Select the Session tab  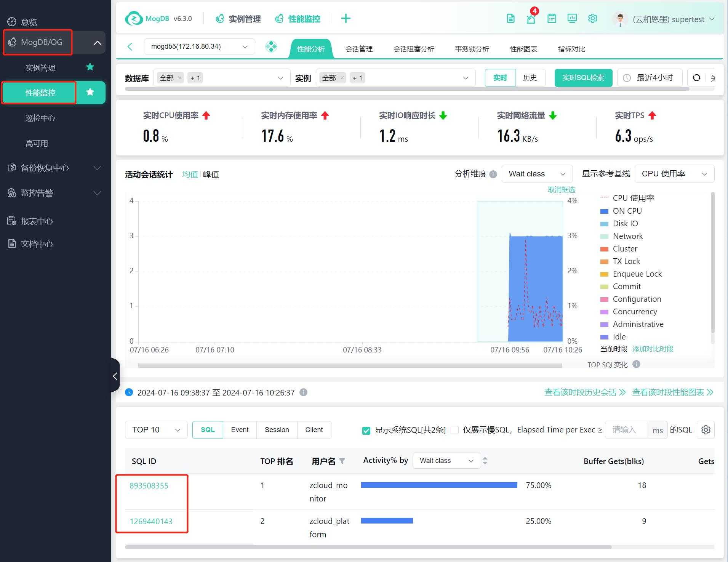click(x=277, y=430)
